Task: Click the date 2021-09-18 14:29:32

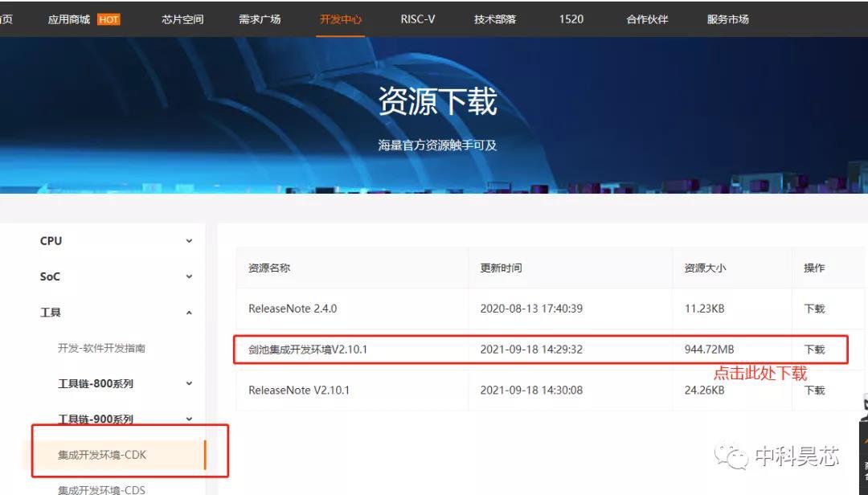Action: [x=531, y=350]
